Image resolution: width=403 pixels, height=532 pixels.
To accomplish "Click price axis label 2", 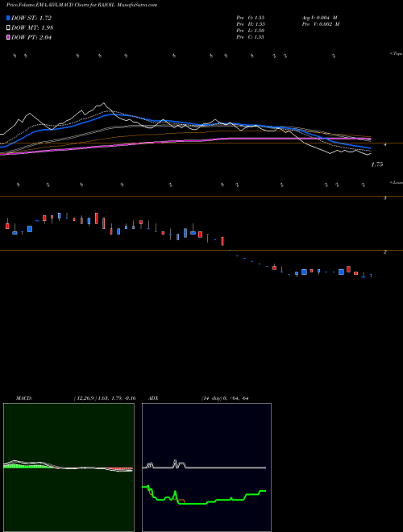I will pyautogui.click(x=384, y=252).
